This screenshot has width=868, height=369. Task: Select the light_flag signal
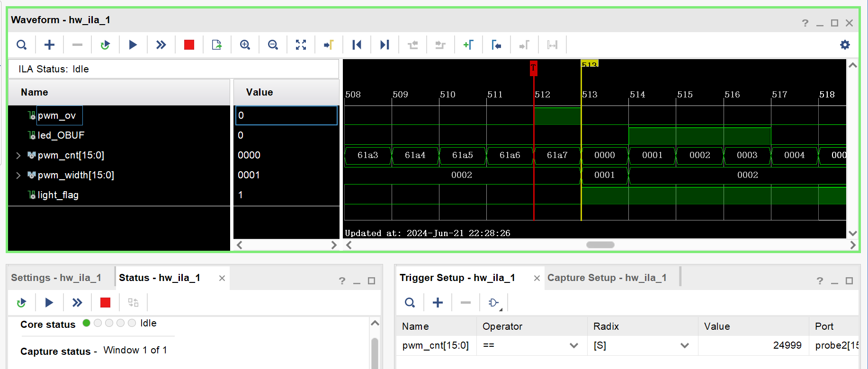coord(58,195)
